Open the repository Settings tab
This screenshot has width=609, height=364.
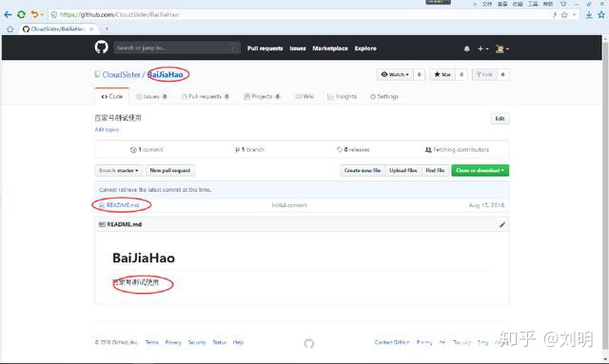(384, 97)
